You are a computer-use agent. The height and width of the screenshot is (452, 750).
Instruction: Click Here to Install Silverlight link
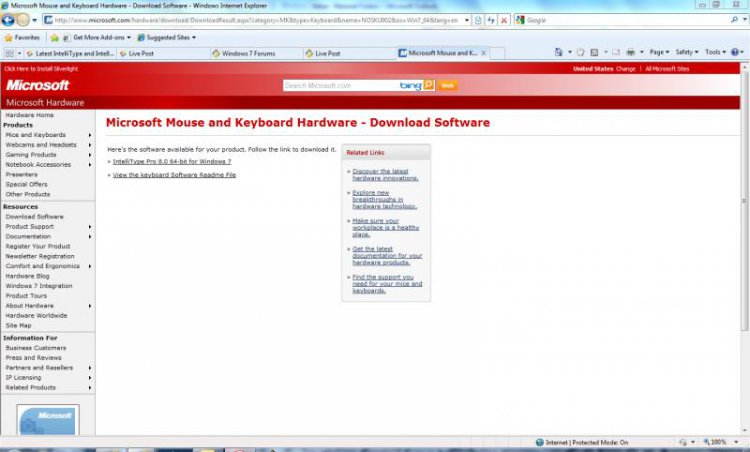pos(41,69)
